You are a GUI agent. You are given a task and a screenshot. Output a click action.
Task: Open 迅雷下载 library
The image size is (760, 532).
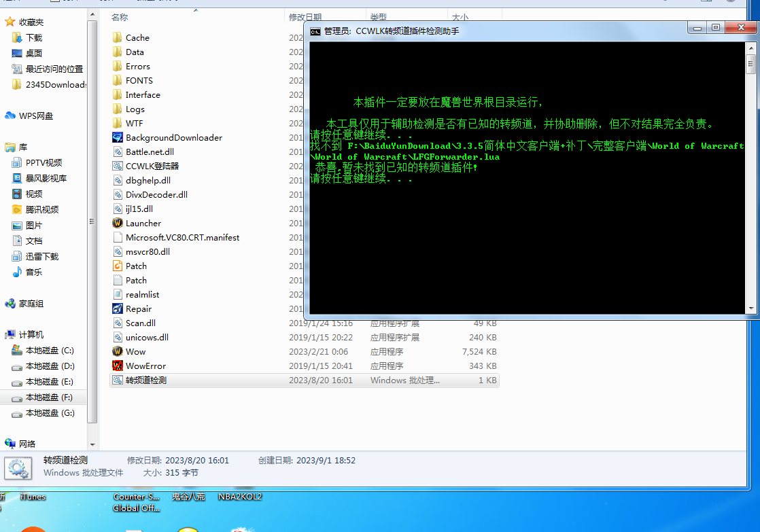[x=41, y=256]
